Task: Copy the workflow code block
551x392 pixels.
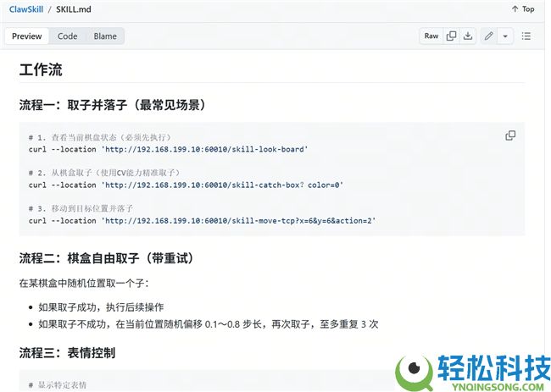Action: pos(510,135)
